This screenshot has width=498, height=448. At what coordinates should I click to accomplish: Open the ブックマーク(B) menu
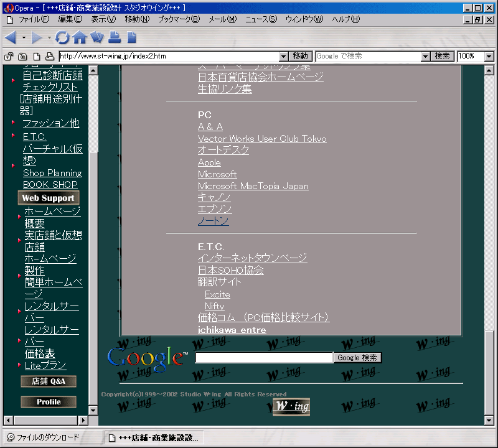click(179, 19)
